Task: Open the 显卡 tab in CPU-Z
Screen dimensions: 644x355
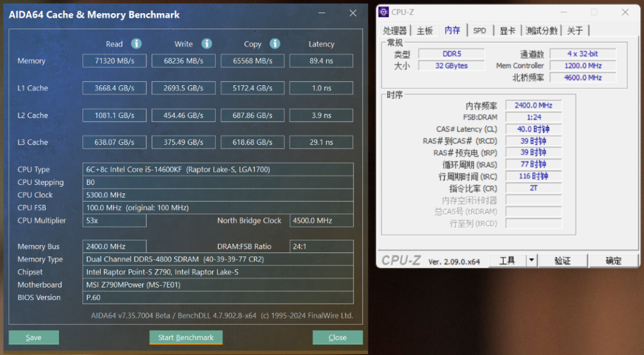Action: 507,30
